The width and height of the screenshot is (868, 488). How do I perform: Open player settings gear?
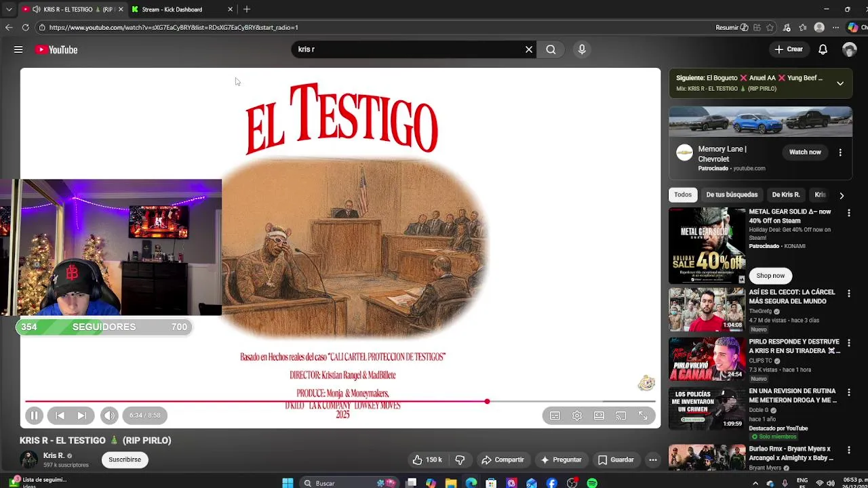click(x=577, y=415)
